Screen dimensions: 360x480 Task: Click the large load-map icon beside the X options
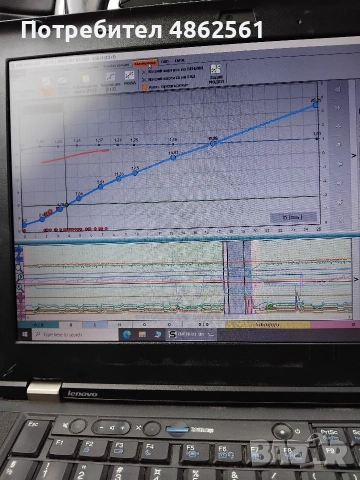pos(216,74)
